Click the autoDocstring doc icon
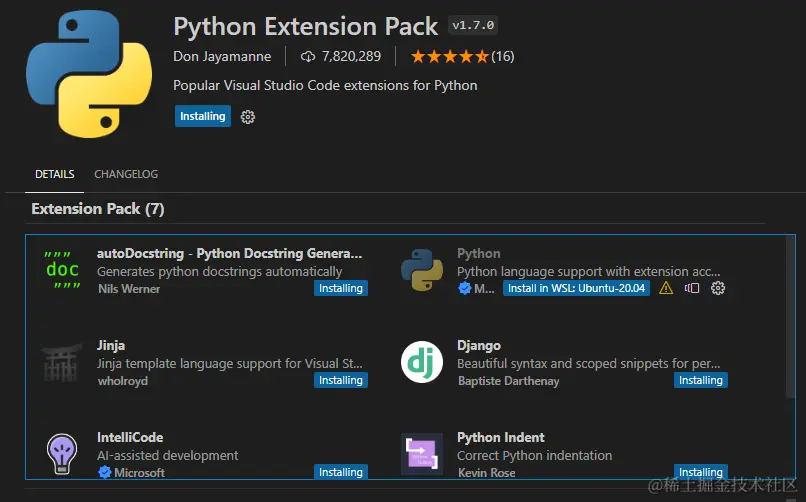This screenshot has height=502, width=806. [x=62, y=270]
